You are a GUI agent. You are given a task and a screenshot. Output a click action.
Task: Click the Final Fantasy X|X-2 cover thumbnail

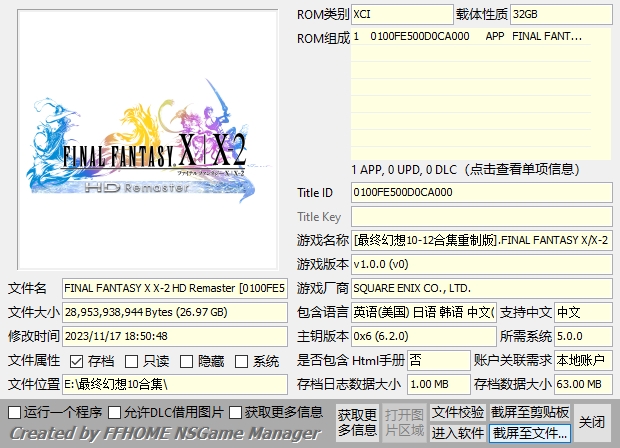pyautogui.click(x=147, y=140)
